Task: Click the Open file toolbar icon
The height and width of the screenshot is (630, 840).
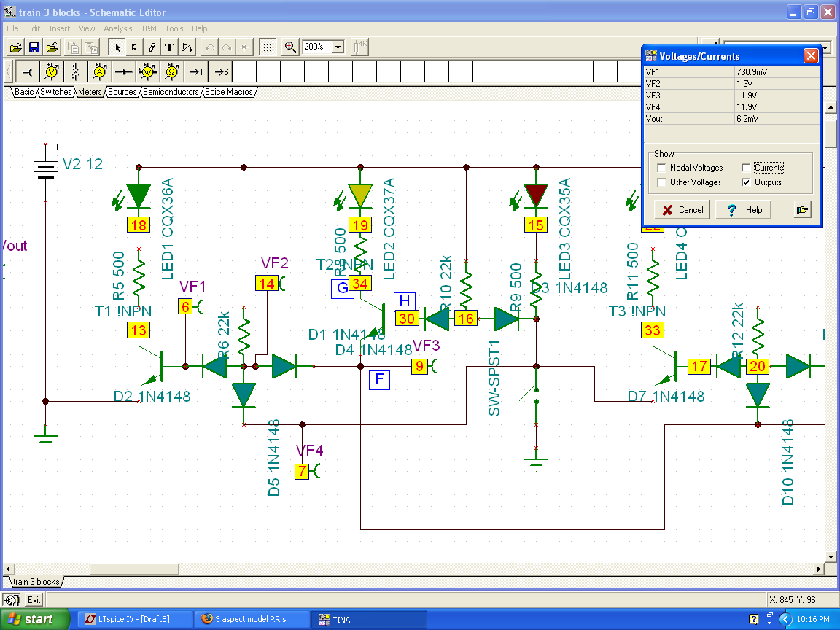Action: (x=16, y=47)
